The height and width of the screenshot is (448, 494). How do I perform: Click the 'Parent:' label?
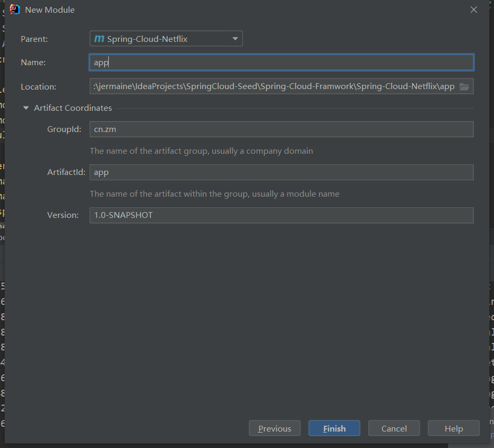[x=34, y=39]
